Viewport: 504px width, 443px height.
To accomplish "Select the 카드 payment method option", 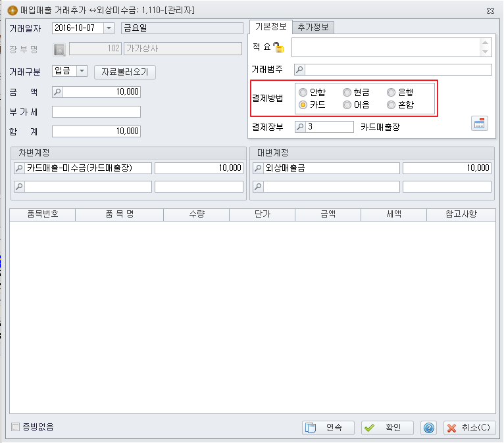I will [312, 105].
